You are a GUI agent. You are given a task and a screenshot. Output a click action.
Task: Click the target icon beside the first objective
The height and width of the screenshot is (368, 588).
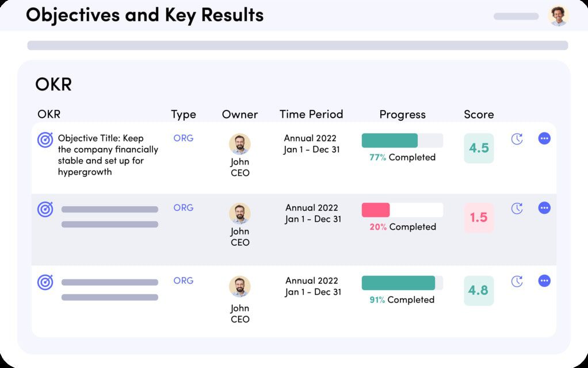[45, 138]
